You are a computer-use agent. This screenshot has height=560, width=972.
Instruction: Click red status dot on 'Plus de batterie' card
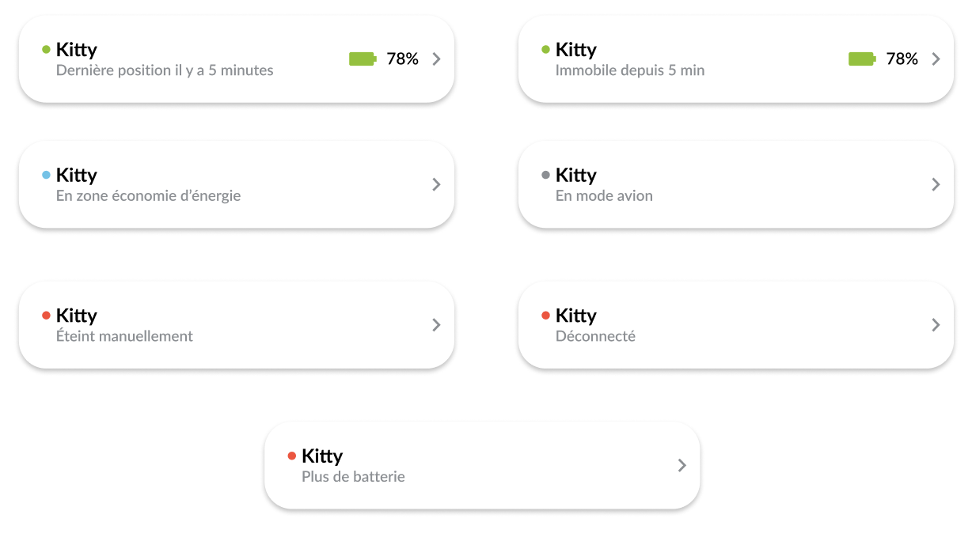(292, 456)
